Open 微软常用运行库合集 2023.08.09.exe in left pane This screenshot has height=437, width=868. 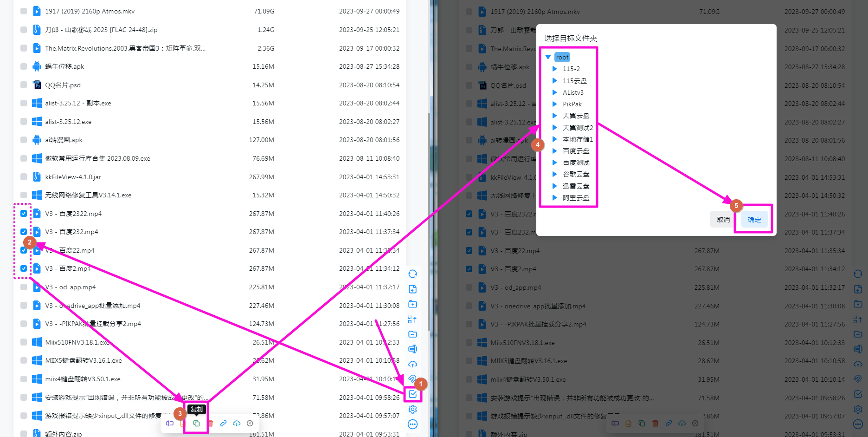(x=97, y=158)
